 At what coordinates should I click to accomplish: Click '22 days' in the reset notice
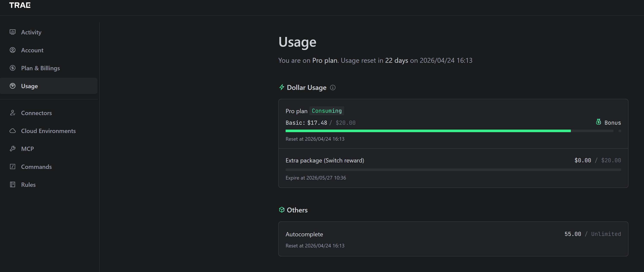[x=397, y=60]
